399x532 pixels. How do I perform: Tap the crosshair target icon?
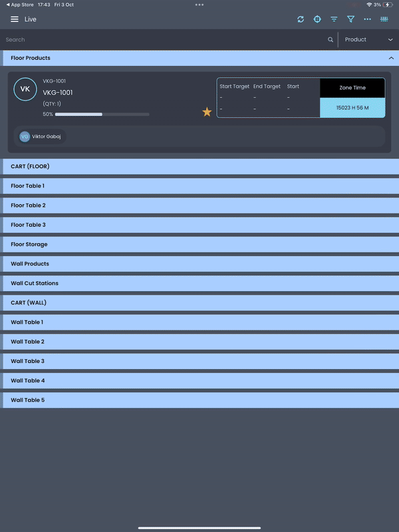(317, 19)
